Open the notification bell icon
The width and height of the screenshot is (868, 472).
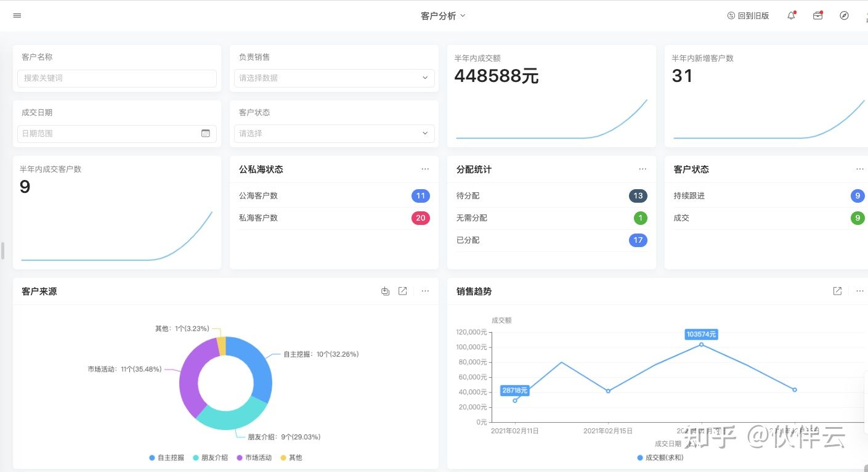click(x=792, y=15)
